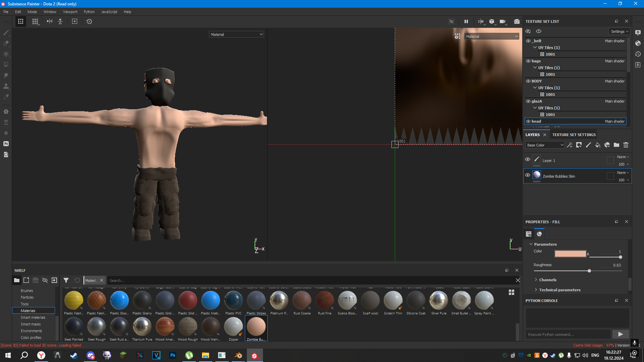Click the Polygon Fill tool

(x=6, y=64)
